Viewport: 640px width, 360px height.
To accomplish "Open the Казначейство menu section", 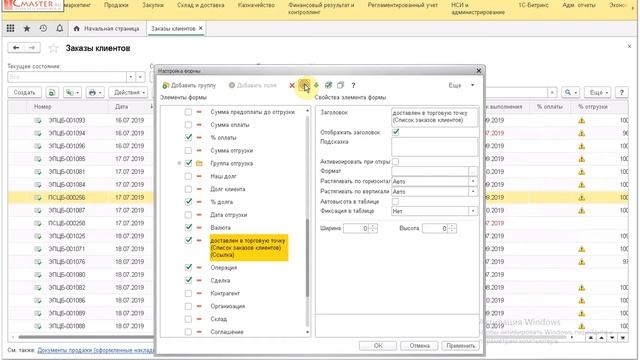I will point(256,5).
